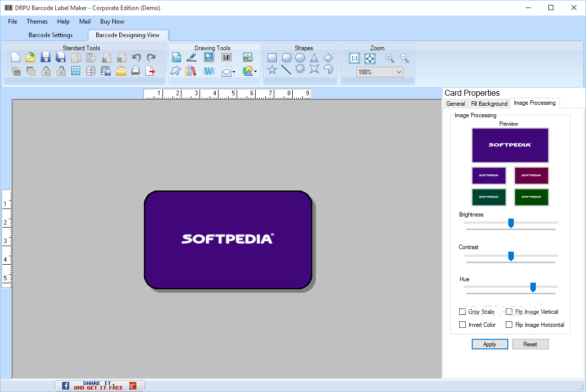Viewport: 586px width, 392px height.
Task: Draw a five-point star shape
Action: click(x=272, y=70)
